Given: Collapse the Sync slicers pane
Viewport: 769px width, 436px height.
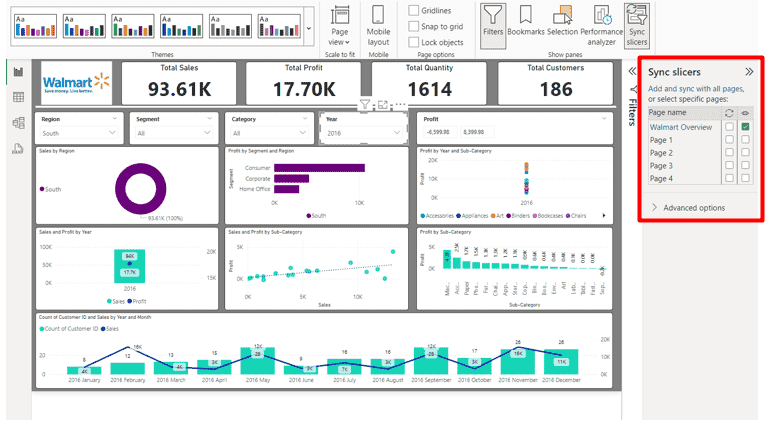Looking at the screenshot, I should coord(749,72).
